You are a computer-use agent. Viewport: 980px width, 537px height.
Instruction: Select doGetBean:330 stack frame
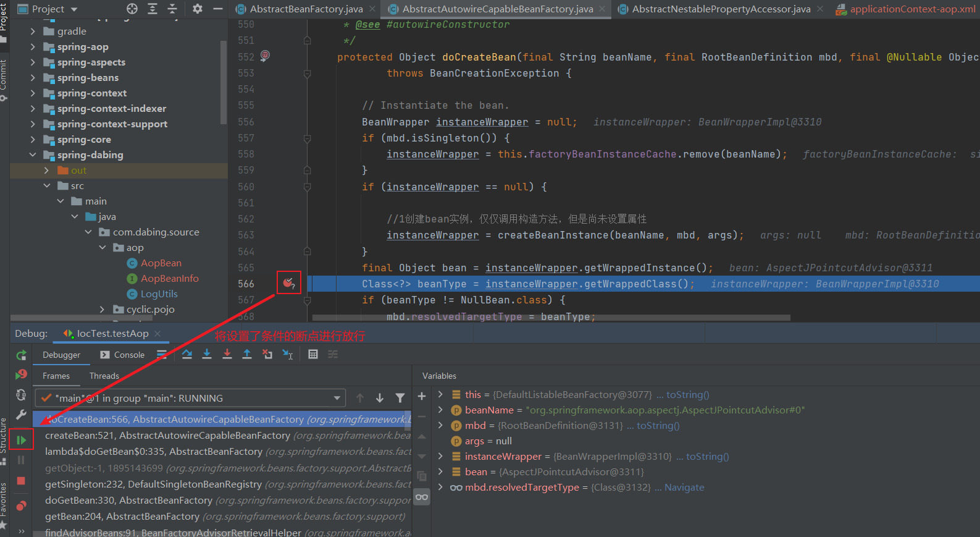[222, 500]
